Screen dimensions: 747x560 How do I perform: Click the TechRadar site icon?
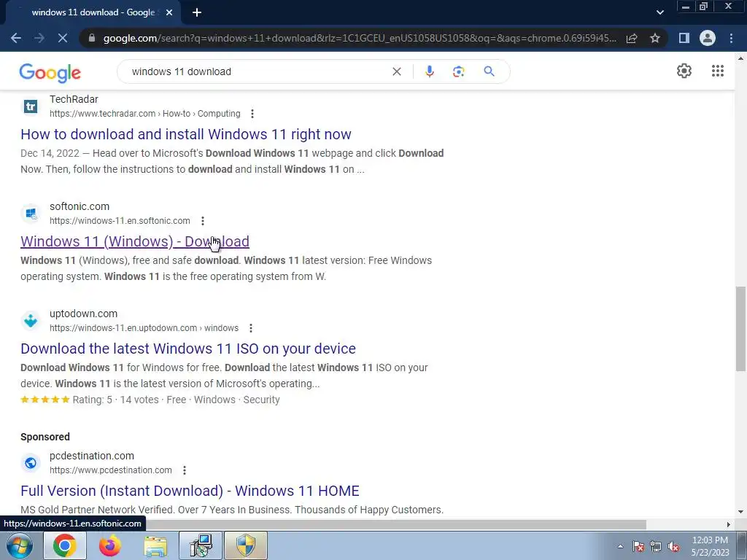pos(31,106)
